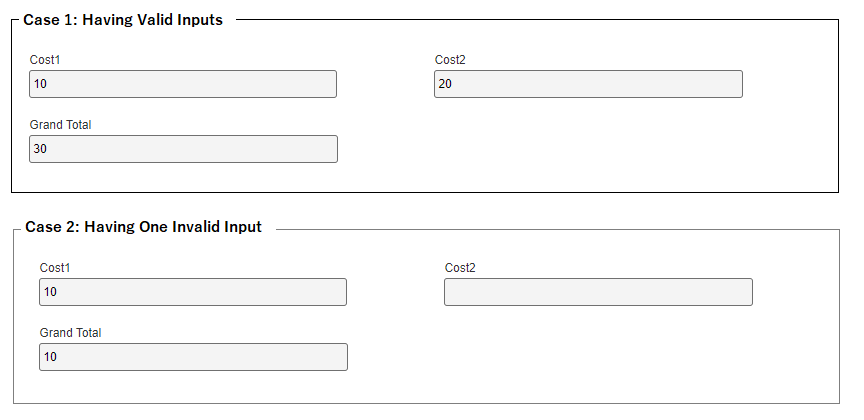
Task: Click the Cost1 field in Case 1
Action: (x=183, y=84)
